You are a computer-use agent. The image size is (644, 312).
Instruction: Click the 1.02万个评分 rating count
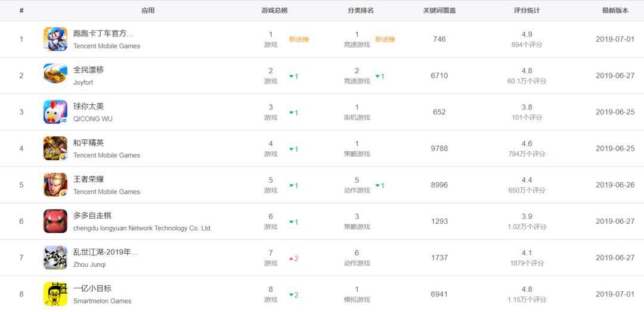[x=527, y=227]
